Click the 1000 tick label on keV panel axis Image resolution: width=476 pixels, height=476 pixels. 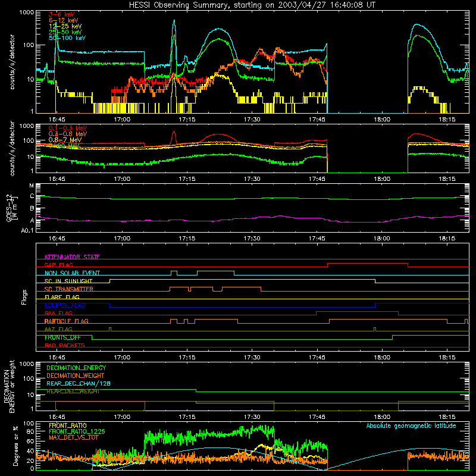(27, 12)
